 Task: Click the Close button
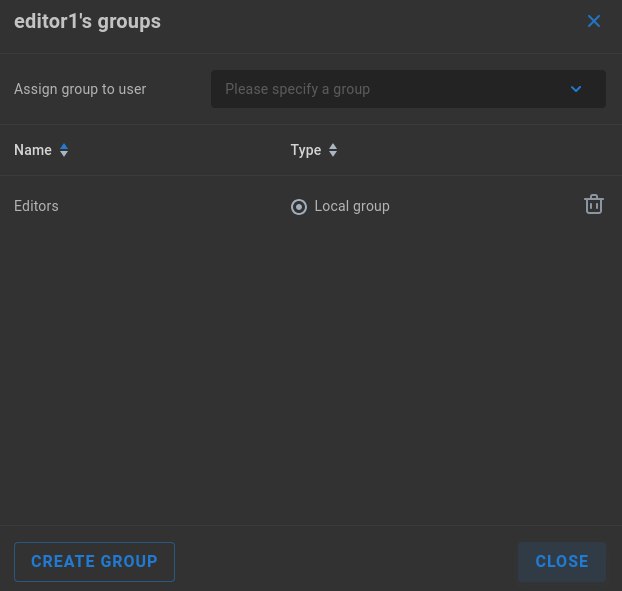[x=562, y=562]
